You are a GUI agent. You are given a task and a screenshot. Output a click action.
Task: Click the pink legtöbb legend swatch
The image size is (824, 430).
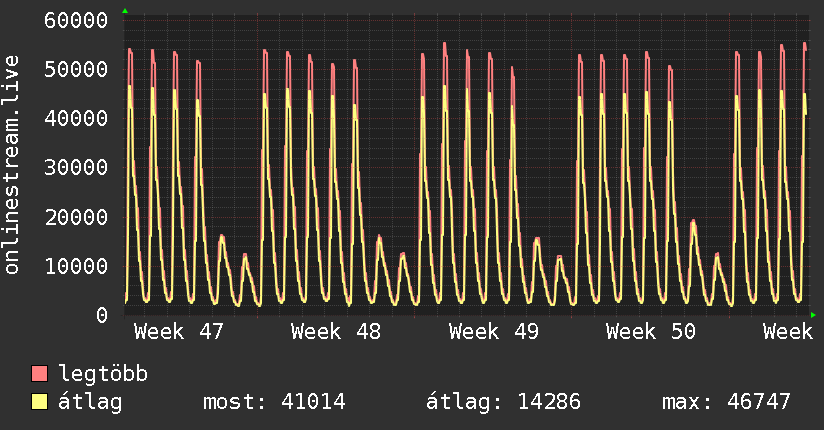pyautogui.click(x=39, y=374)
